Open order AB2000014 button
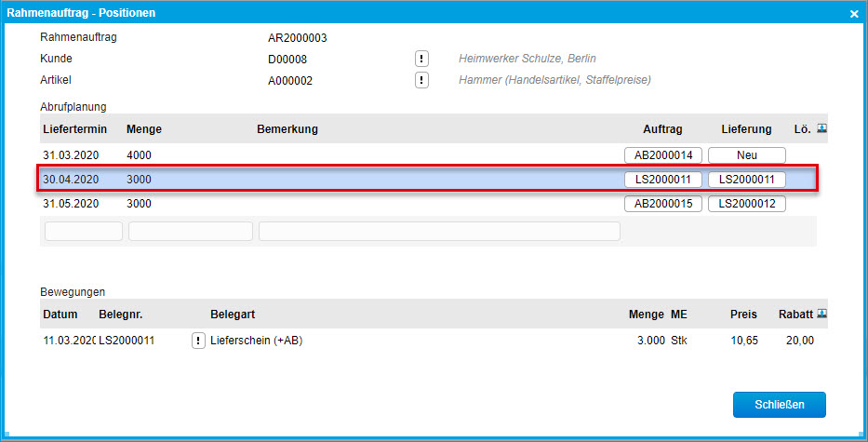This screenshot has height=442, width=868. click(663, 155)
